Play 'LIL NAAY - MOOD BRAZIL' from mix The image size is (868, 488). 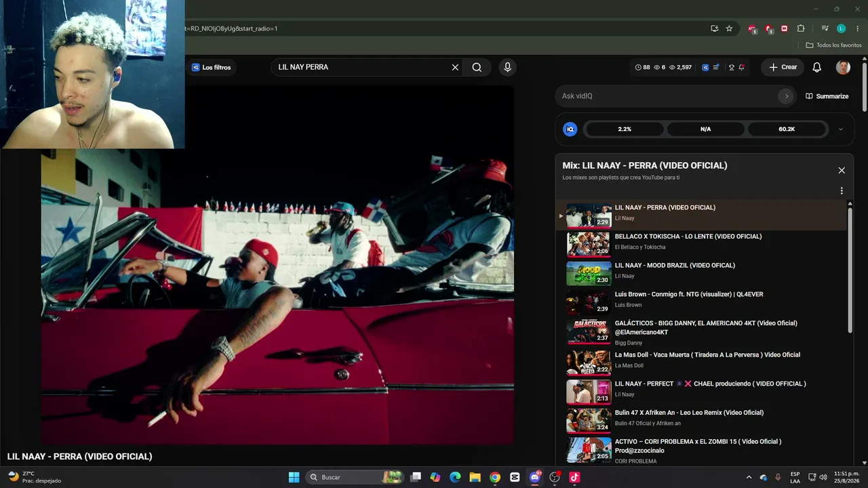[701, 272]
